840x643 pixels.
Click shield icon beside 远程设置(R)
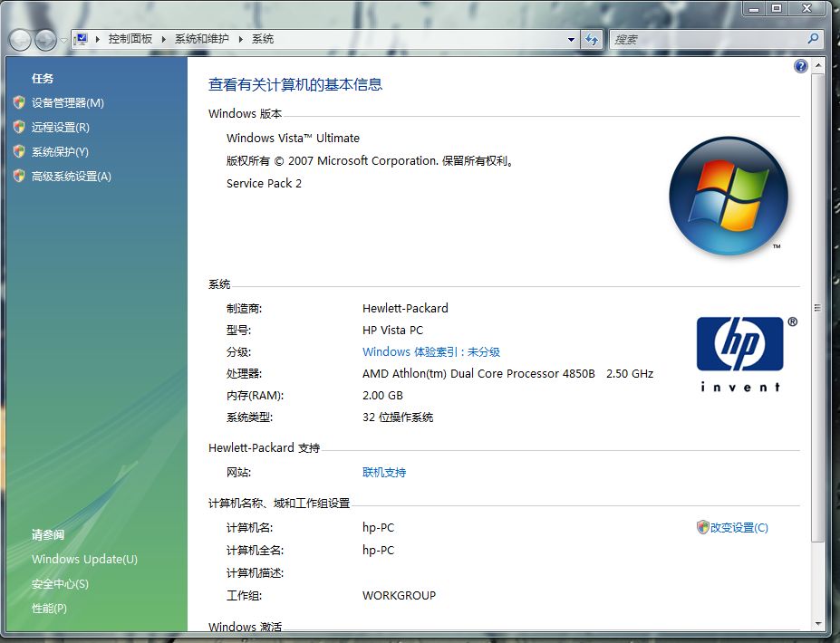tap(19, 127)
